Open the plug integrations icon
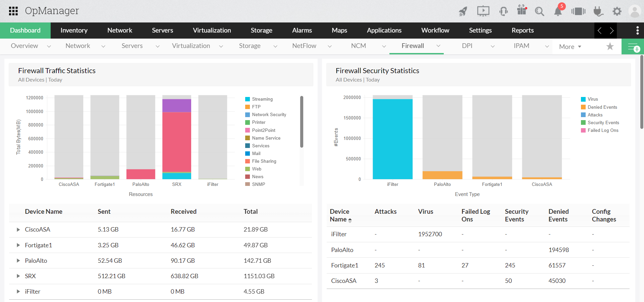The height and width of the screenshot is (302, 644). (598, 11)
